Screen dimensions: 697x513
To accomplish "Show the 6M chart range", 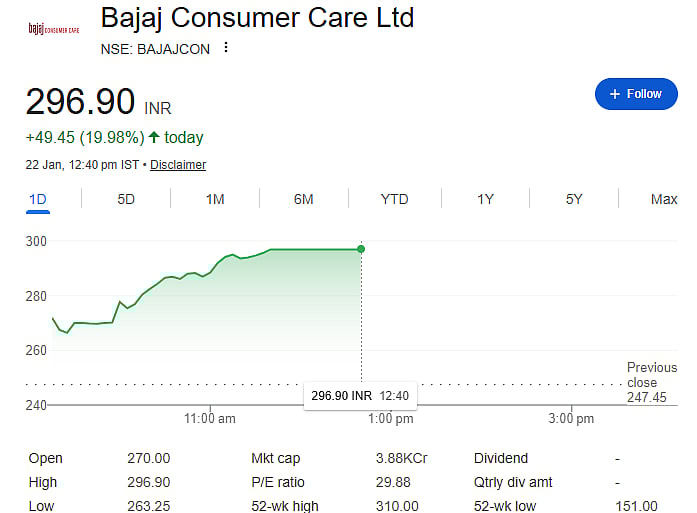I will pyautogui.click(x=304, y=199).
